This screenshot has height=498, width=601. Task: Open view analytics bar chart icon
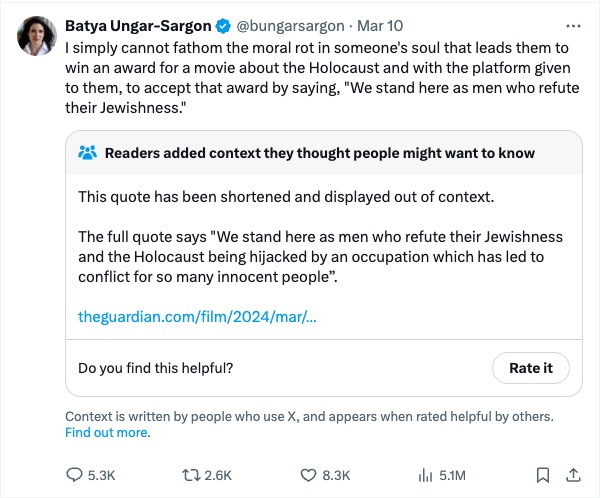click(424, 475)
